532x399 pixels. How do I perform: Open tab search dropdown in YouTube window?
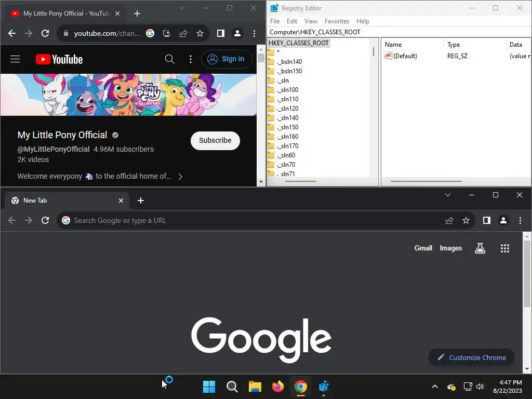click(182, 8)
